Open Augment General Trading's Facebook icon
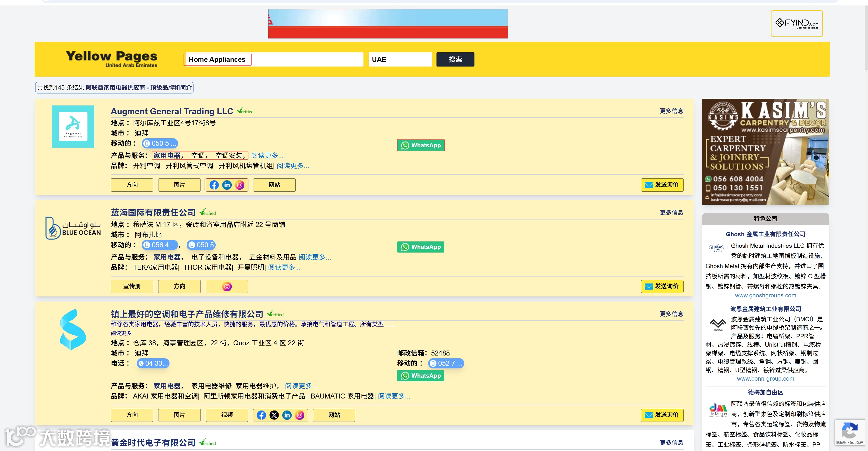Image resolution: width=868 pixels, height=451 pixels. point(214,185)
